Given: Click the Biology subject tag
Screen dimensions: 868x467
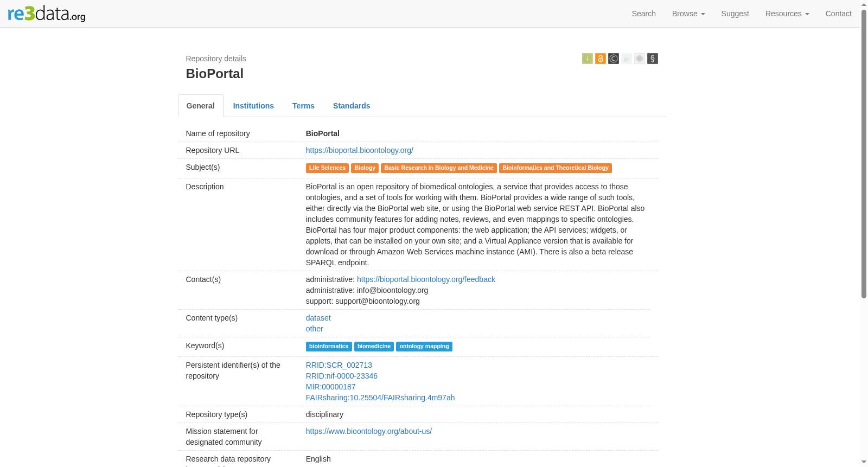Looking at the screenshot, I should 365,168.
